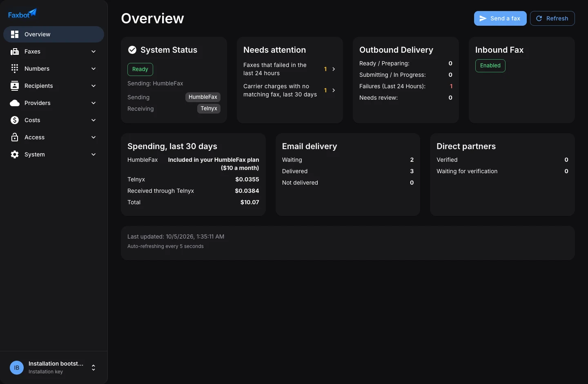Click 'Received through Telnyx' spending row
Screen dimensions: 588x384
[x=193, y=191]
